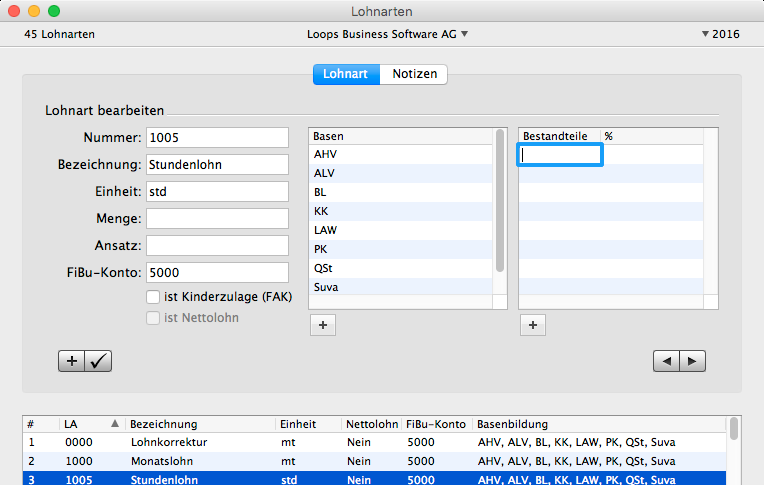Screen dimensions: 764x485
Task: Open the Loops Business Software AG dropdown
Action: tap(388, 34)
